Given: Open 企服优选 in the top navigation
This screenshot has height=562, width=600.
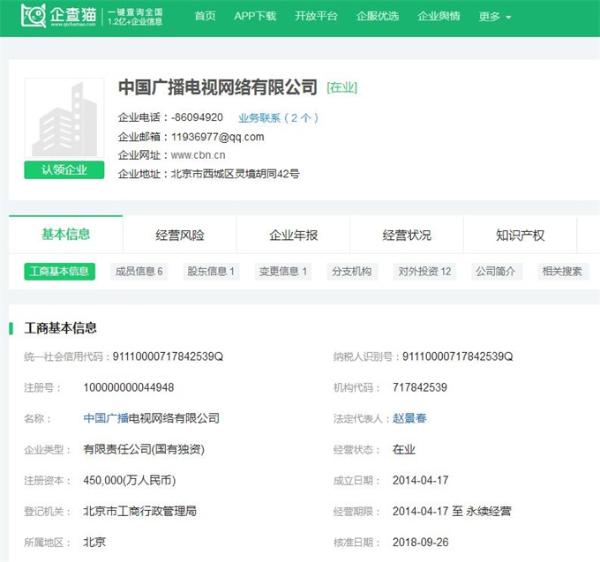Looking at the screenshot, I should coord(377,16).
